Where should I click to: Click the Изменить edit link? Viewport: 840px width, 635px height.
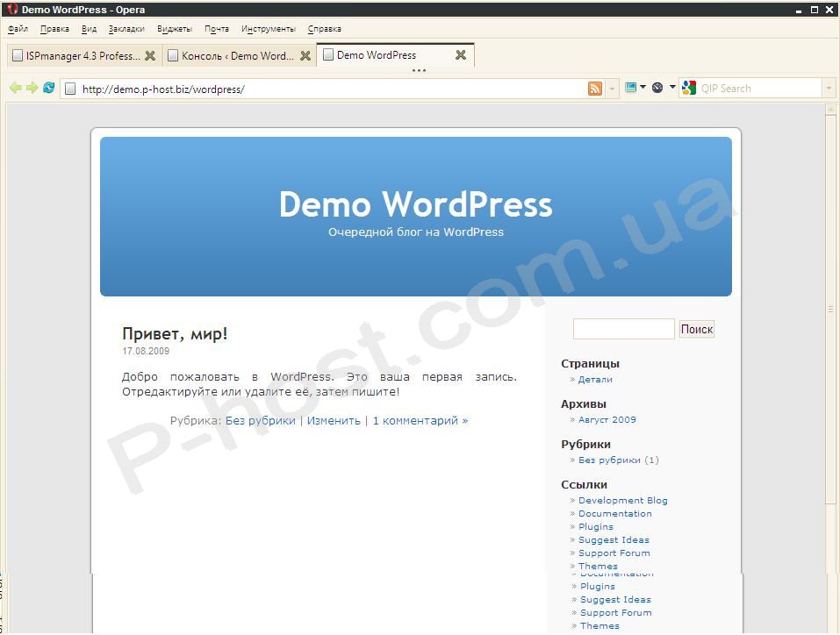coord(334,420)
